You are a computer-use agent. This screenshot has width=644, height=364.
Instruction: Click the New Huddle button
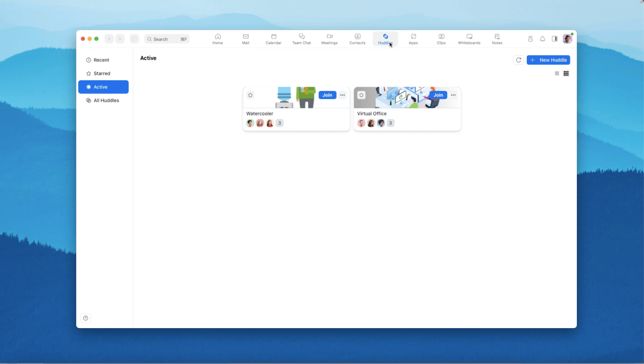click(x=548, y=60)
